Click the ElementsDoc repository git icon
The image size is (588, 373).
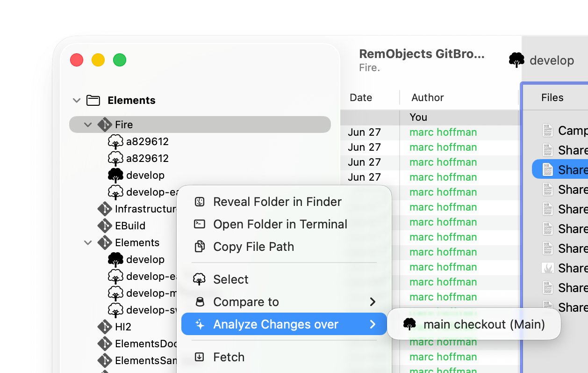click(105, 344)
